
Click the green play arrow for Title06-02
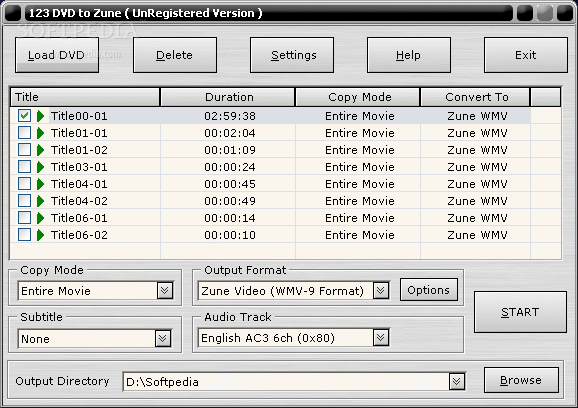coord(41,235)
